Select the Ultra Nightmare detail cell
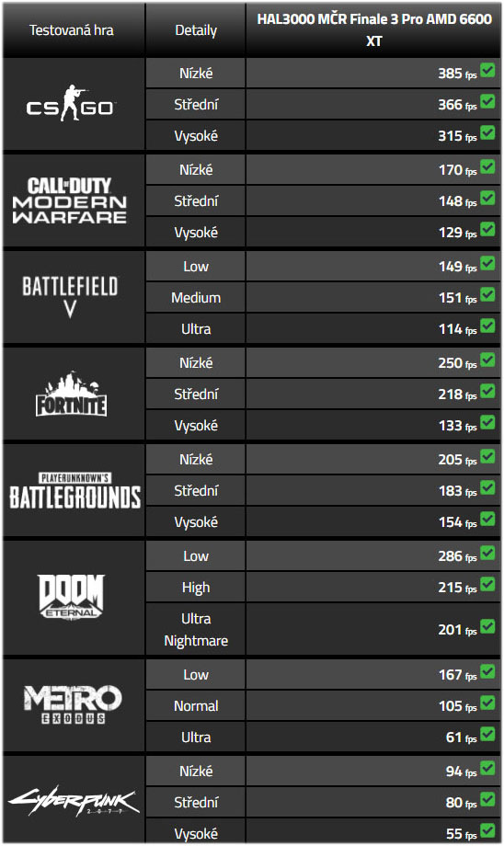The image size is (504, 846). tap(196, 630)
